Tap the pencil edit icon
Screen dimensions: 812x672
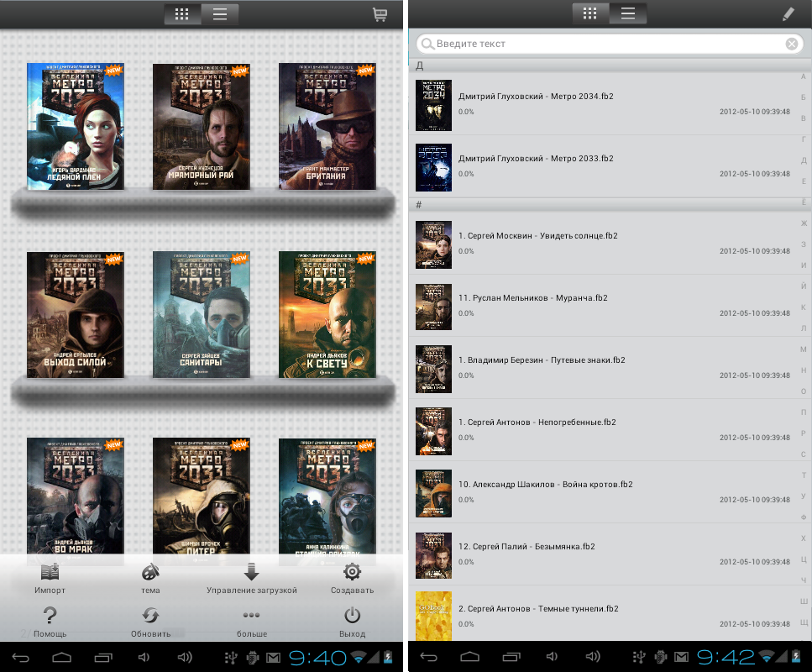coord(788,14)
